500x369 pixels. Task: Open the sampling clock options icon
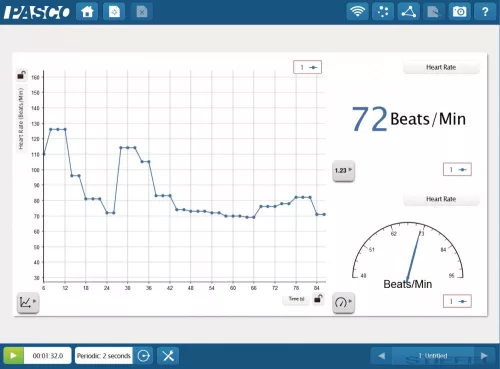(144, 355)
